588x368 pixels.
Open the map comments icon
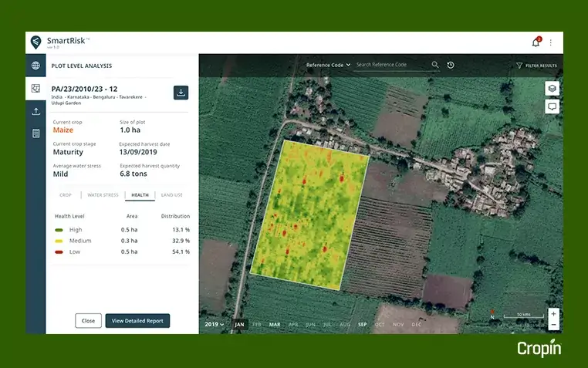pos(552,106)
